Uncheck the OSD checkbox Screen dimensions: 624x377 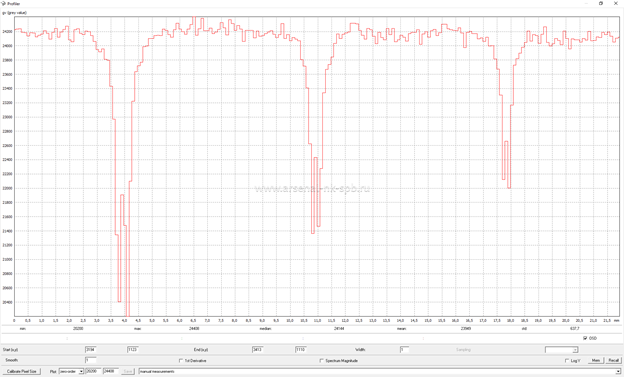coord(585,338)
